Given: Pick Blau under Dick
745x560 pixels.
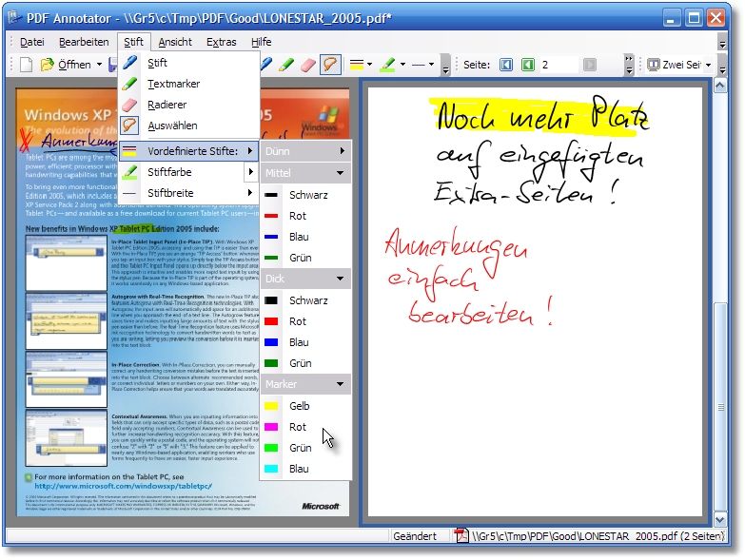Looking at the screenshot, I should tap(306, 342).
